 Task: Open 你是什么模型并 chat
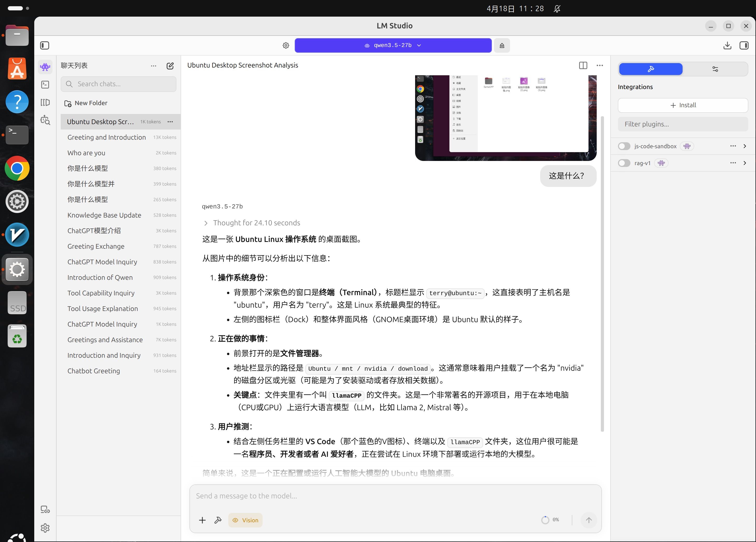coord(121,184)
